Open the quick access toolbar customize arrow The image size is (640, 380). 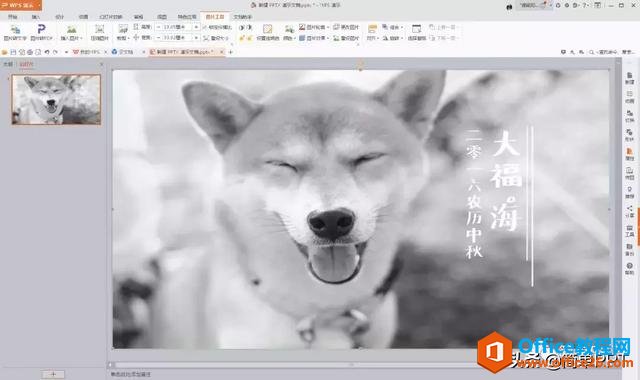click(66, 52)
